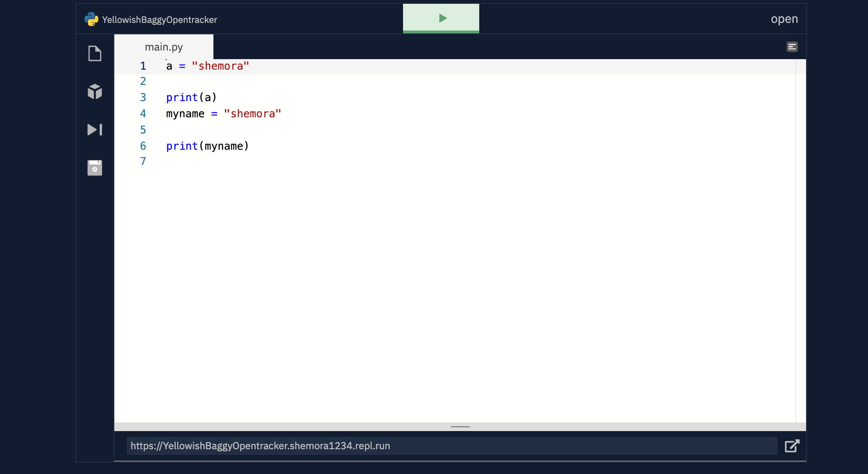Screen dimensions: 868x474
Task: Click the repl.run URL field
Action: pyautogui.click(x=452, y=446)
